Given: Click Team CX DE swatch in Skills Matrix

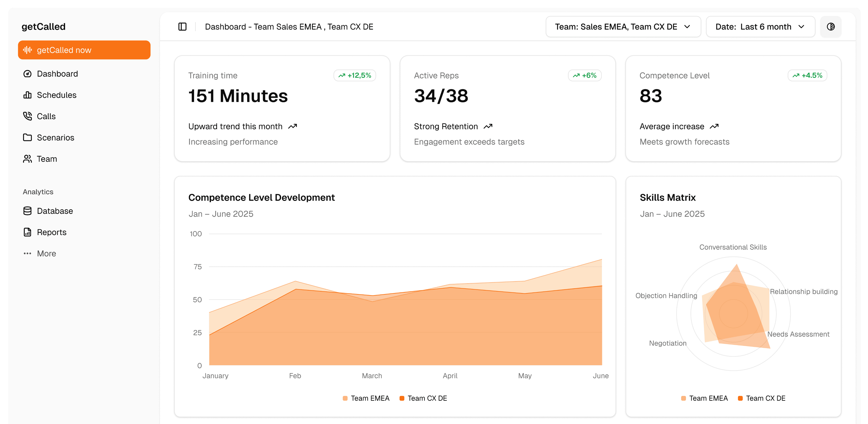Looking at the screenshot, I should tap(740, 398).
